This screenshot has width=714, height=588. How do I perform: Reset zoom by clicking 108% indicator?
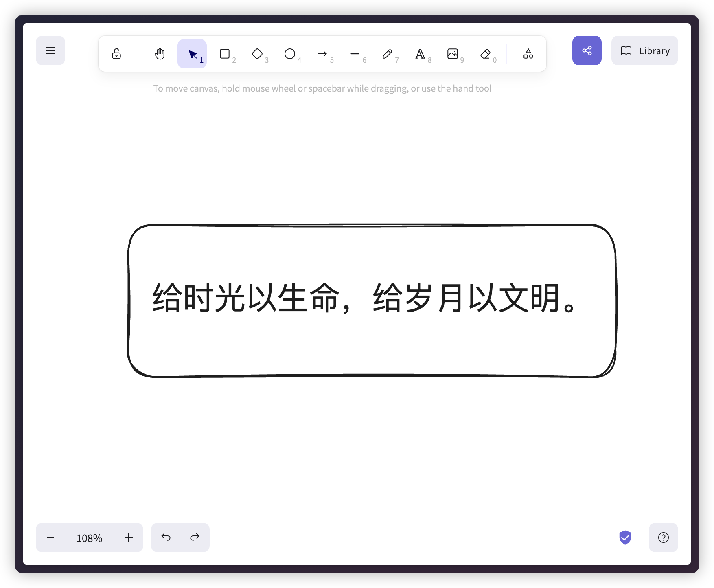pos(89,538)
